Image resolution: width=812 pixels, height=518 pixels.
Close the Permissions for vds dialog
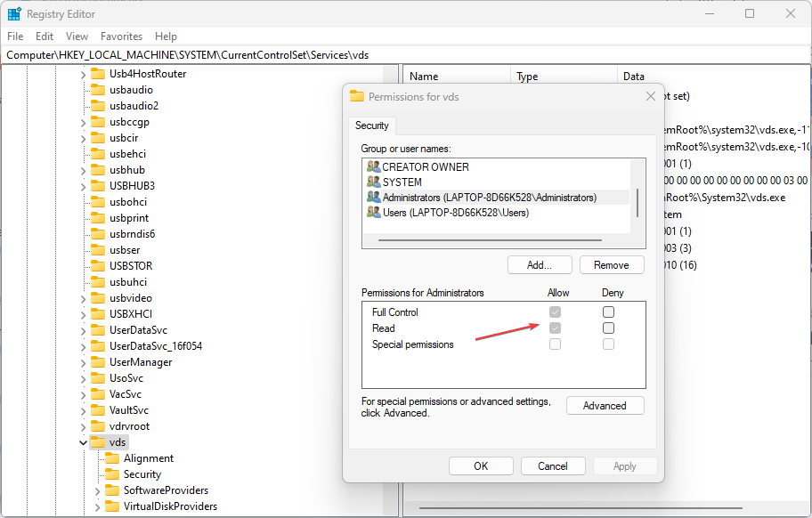[651, 96]
